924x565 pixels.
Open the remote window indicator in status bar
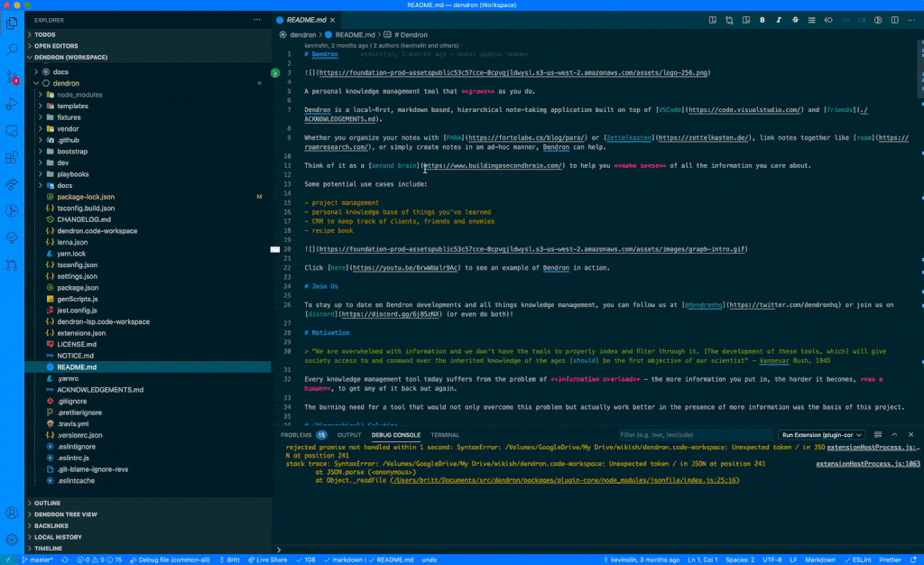tap(7, 560)
